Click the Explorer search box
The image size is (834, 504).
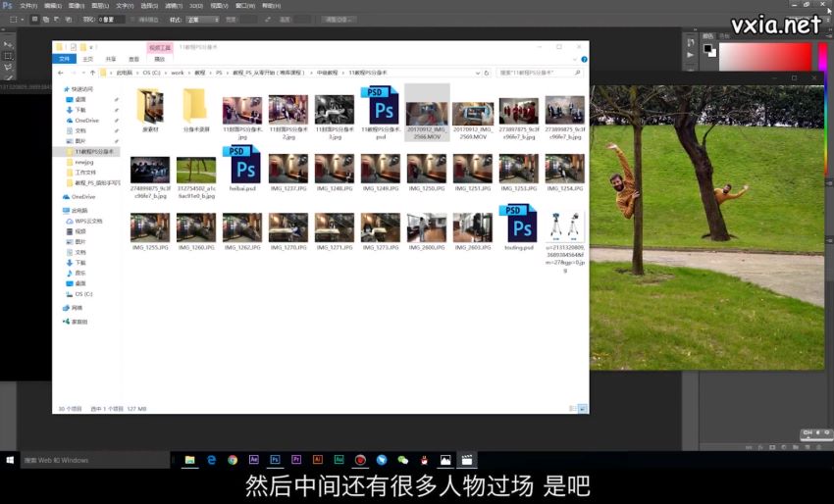point(539,73)
